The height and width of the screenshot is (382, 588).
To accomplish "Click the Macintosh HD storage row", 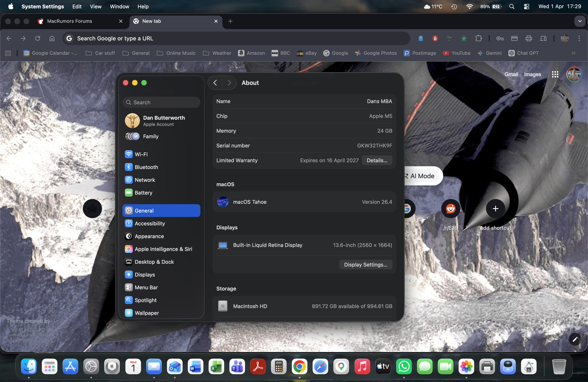I will [304, 306].
